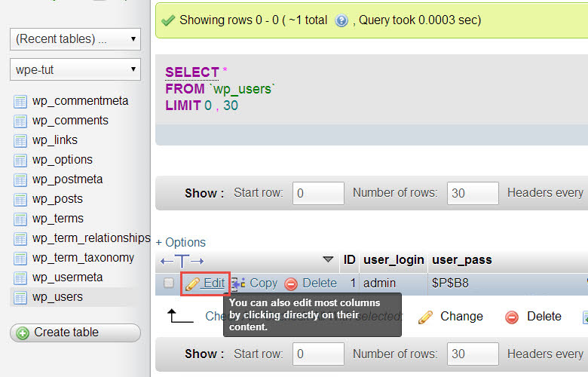The height and width of the screenshot is (377, 588).
Task: Click the red Delete icon in admin row
Action: click(x=291, y=284)
